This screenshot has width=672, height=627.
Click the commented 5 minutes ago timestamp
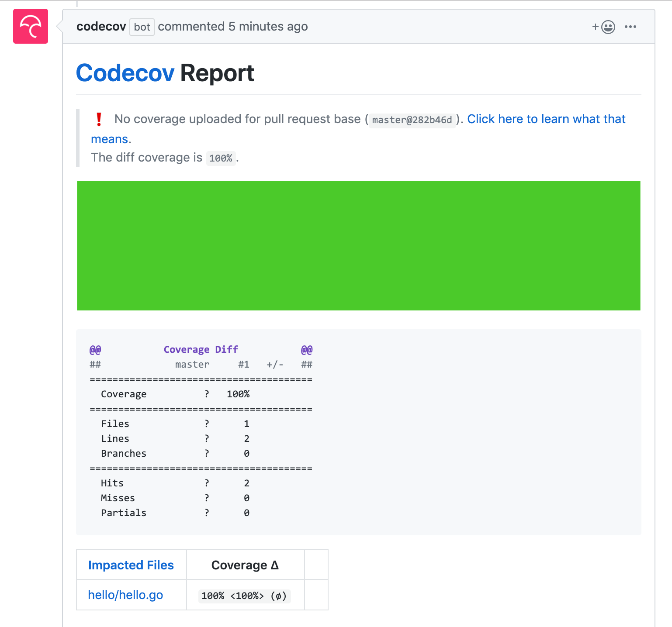[232, 27]
